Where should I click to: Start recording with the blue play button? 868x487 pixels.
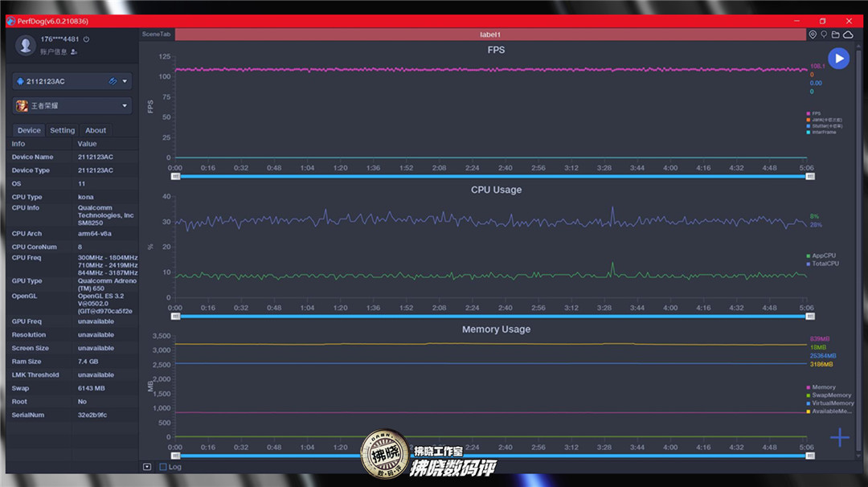(838, 58)
